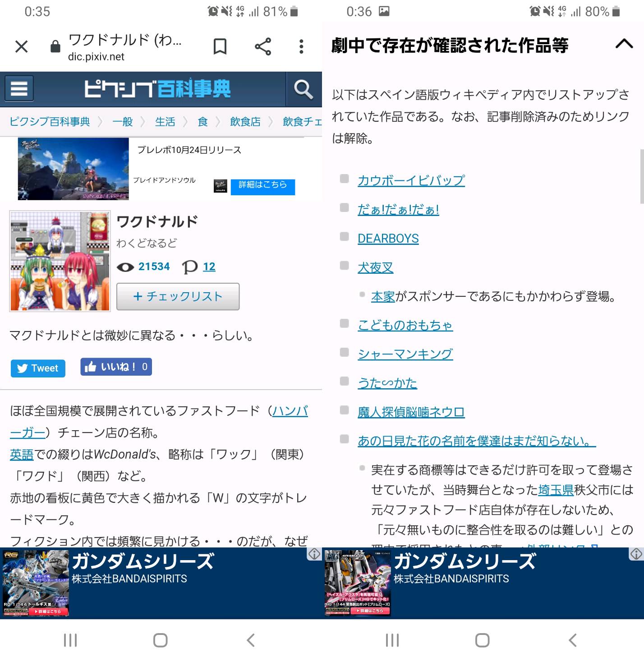Tap the bookmark icon in browser bar

point(220,46)
